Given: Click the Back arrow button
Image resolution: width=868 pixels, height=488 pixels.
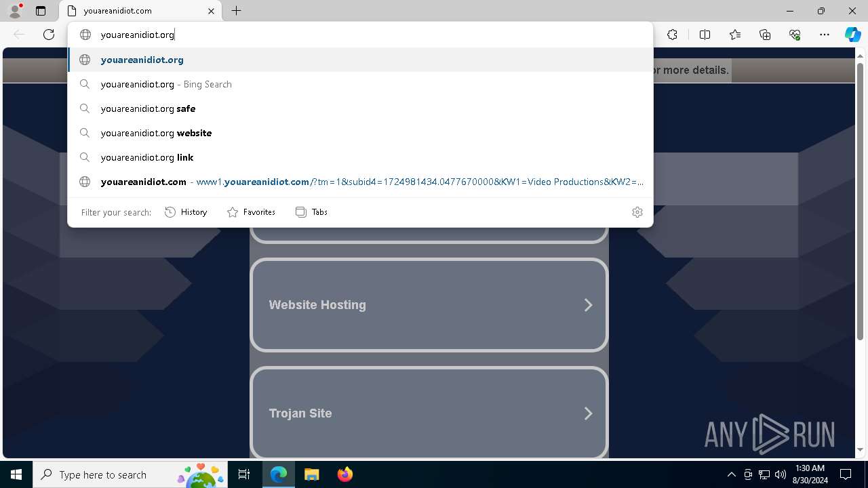Looking at the screenshot, I should click(19, 35).
